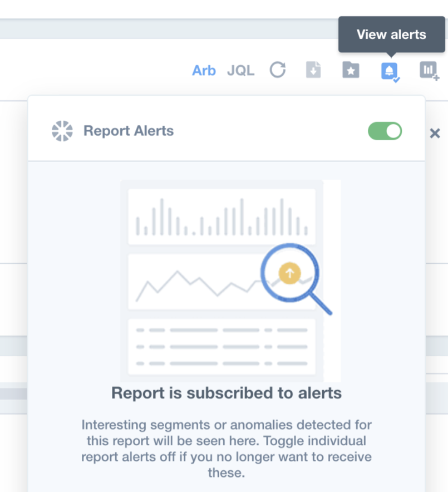Click the alerts illustration thumbnail
This screenshot has height=492, width=448.
[230, 281]
